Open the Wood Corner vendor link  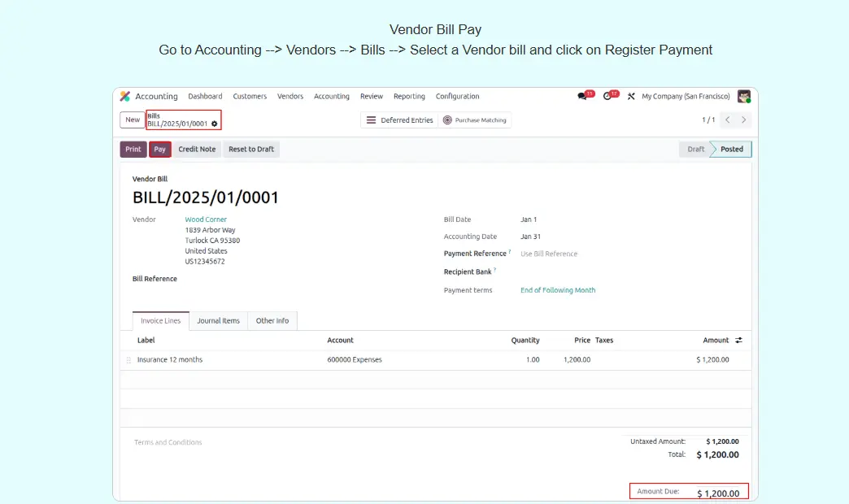(x=206, y=219)
